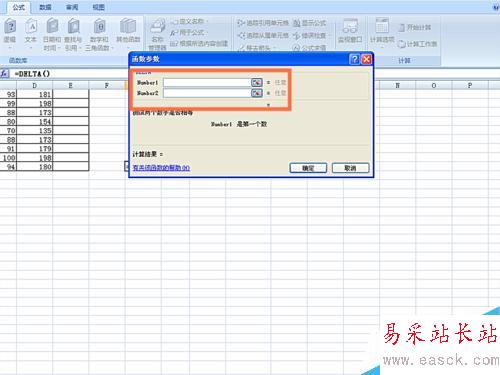This screenshot has height=375, width=500.
Task: Click the fx Insert Function icon
Action: [5, 73]
